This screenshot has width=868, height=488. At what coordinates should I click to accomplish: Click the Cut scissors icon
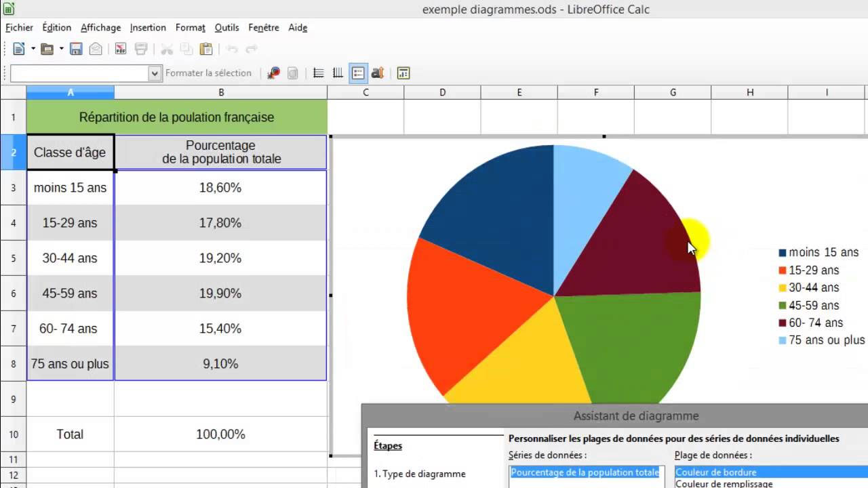pos(166,49)
